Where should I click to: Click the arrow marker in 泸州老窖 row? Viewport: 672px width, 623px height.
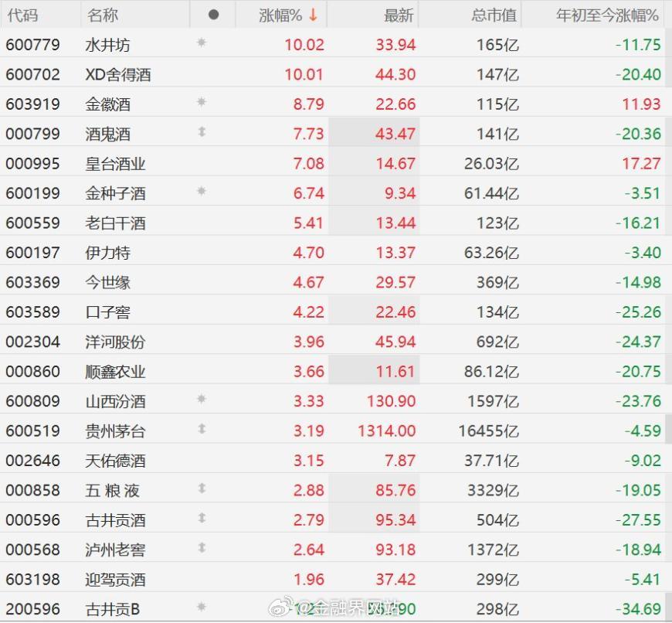click(x=202, y=547)
